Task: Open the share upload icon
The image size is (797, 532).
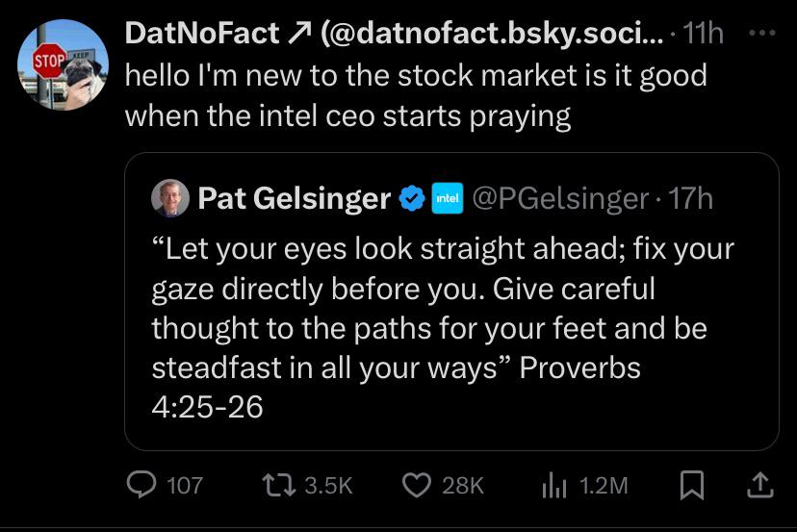Action: click(x=760, y=485)
